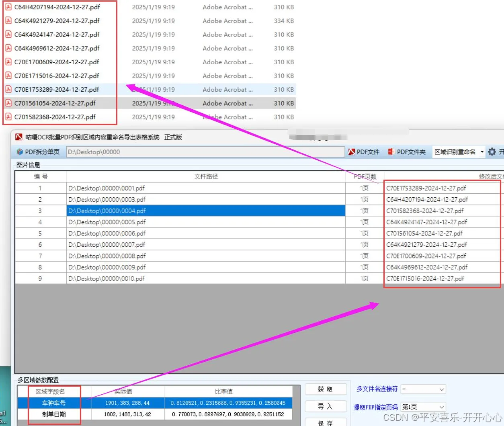Click the ratio cell starting with 0.770073

[x=228, y=414]
